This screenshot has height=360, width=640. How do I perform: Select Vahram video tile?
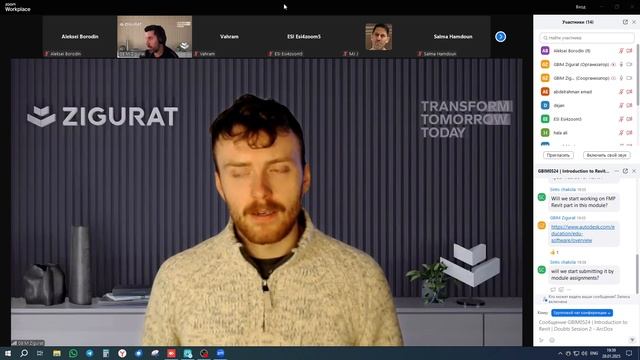pos(229,37)
